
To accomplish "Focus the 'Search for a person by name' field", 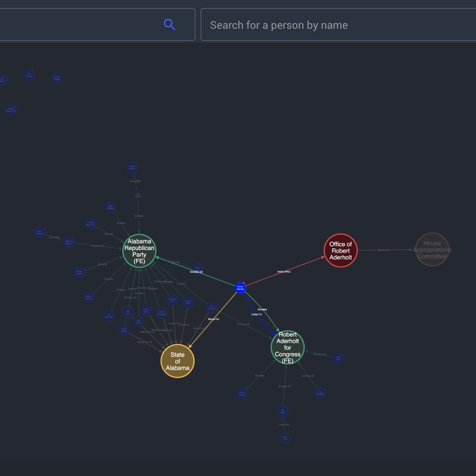I will point(339,25).
